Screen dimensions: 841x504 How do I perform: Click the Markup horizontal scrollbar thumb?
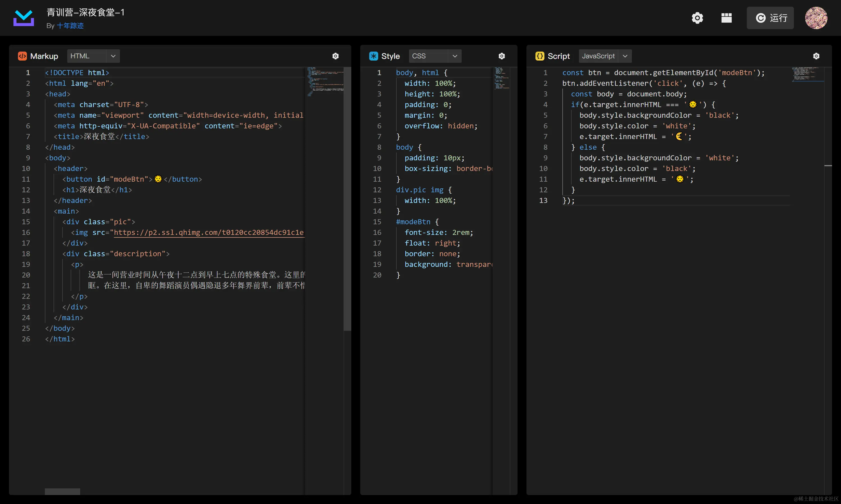point(63,491)
